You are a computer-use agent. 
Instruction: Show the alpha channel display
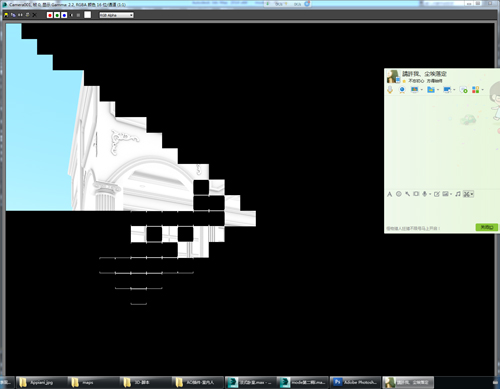[x=71, y=15]
